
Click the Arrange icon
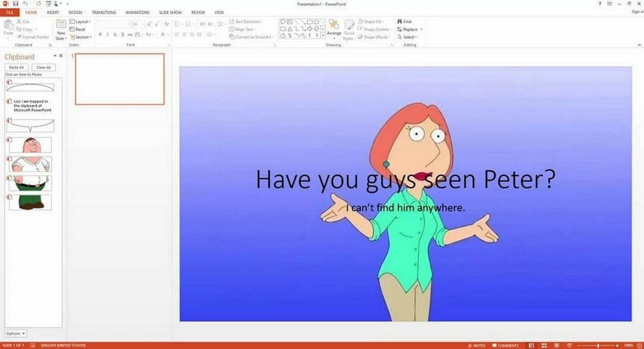pyautogui.click(x=334, y=28)
